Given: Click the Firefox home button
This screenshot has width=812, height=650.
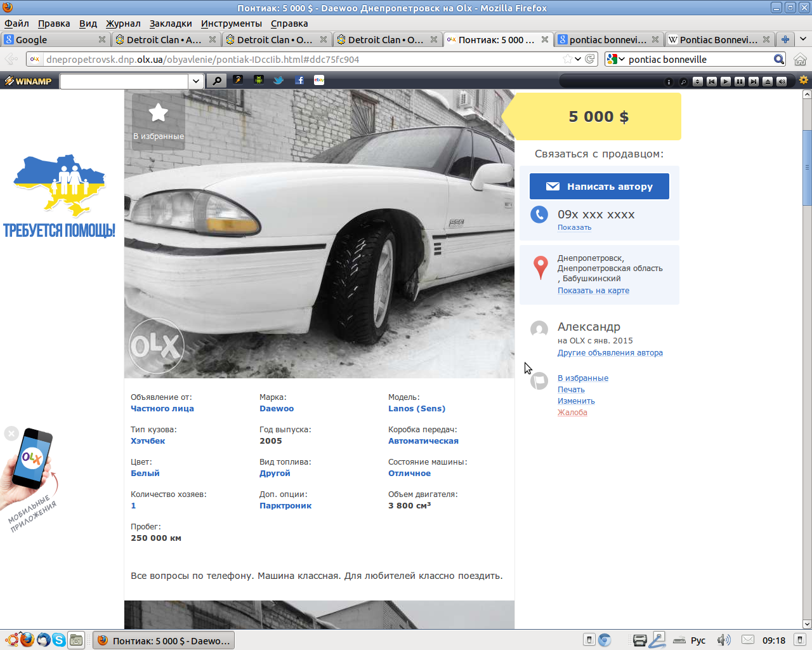Looking at the screenshot, I should tap(800, 60).
